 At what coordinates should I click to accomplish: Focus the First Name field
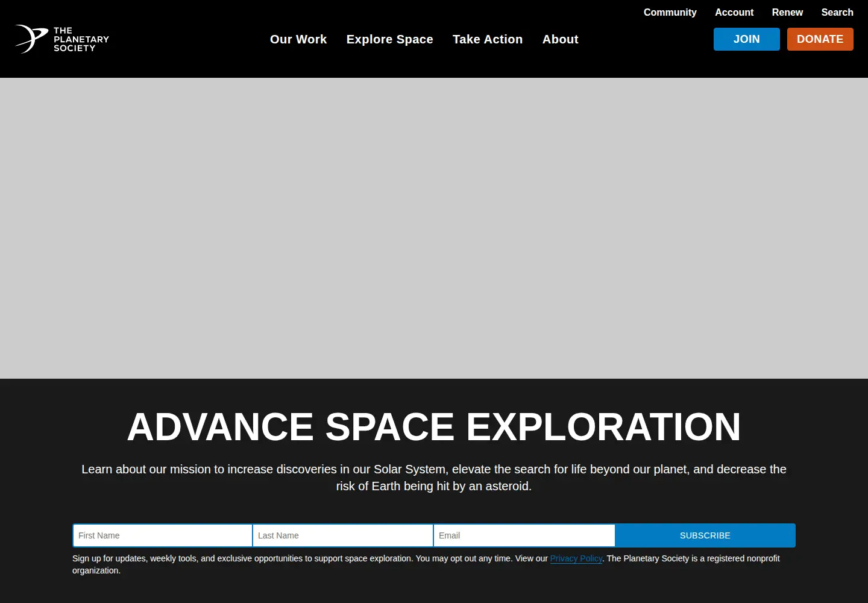pyautogui.click(x=163, y=535)
